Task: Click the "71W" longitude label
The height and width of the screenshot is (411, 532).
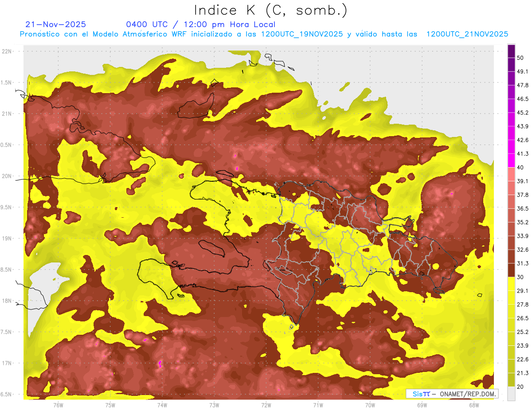Action: 318,405
